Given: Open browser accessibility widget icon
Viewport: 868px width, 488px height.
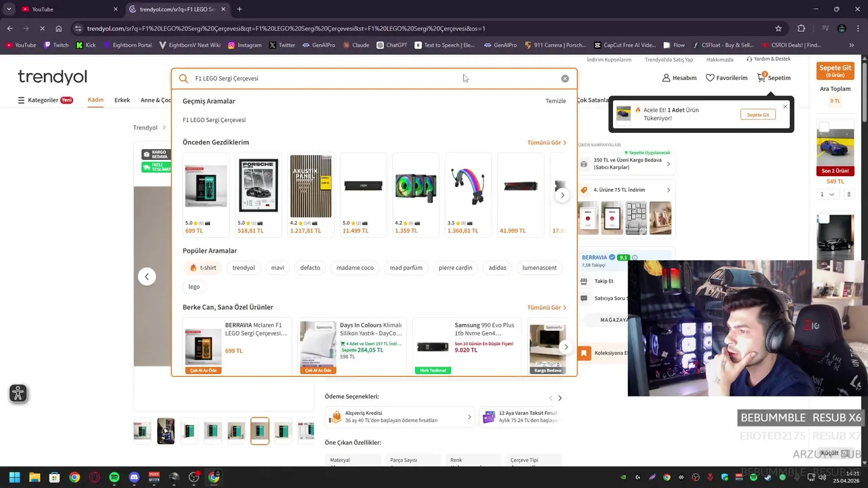Looking at the screenshot, I should [x=18, y=393].
